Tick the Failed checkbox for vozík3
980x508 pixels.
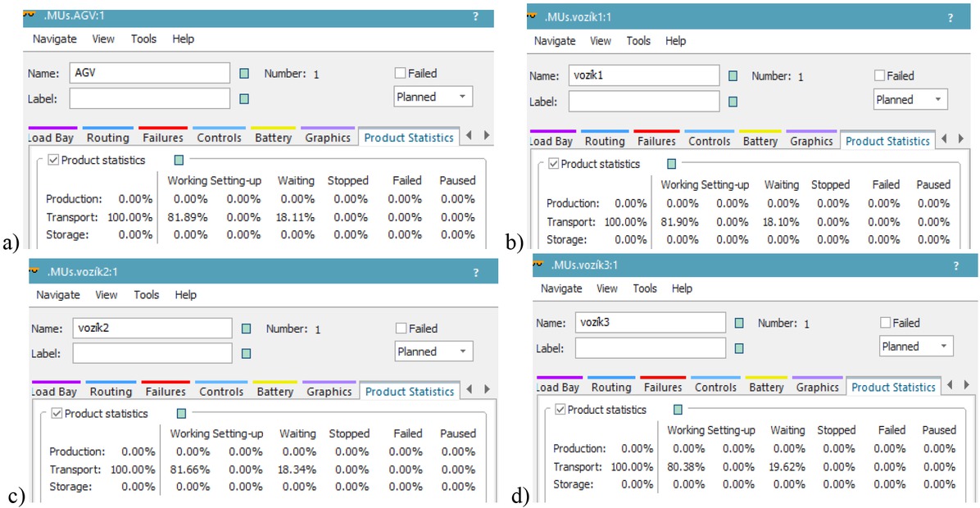886,323
